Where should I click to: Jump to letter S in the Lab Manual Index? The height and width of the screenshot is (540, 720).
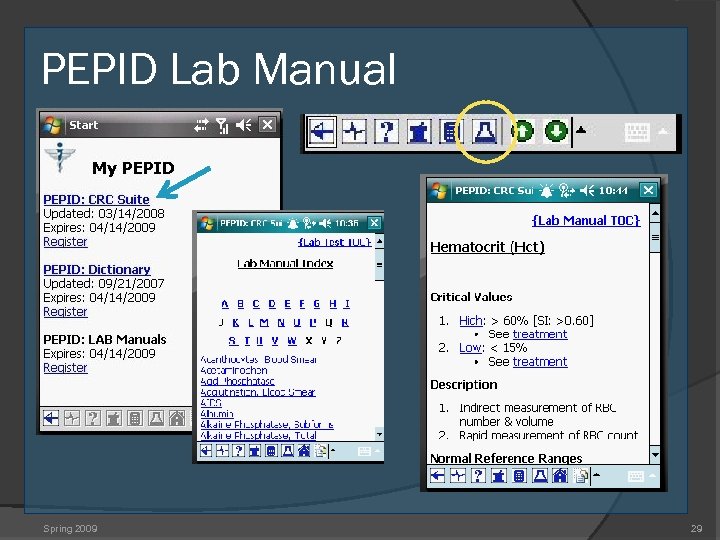(233, 341)
